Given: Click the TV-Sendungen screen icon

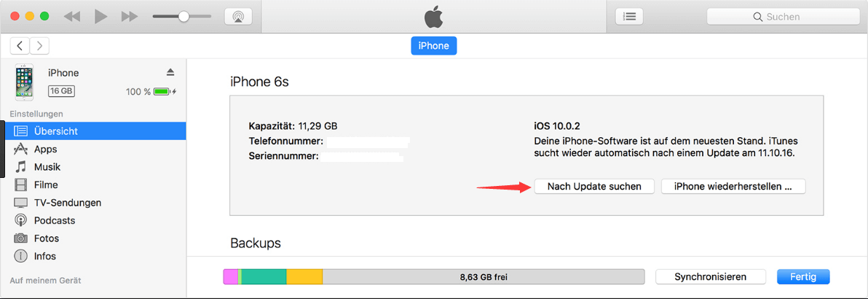Looking at the screenshot, I should (20, 203).
